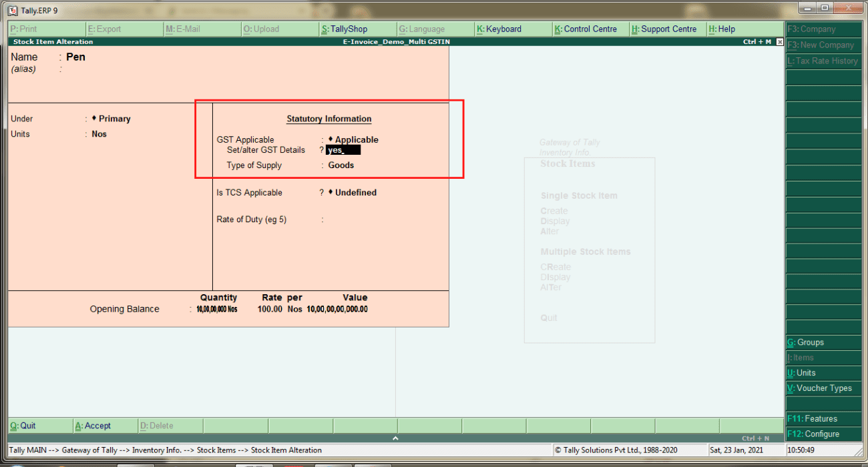This screenshot has width=868, height=467.
Task: Click the breadcrumb path in status bar
Action: click(166, 450)
